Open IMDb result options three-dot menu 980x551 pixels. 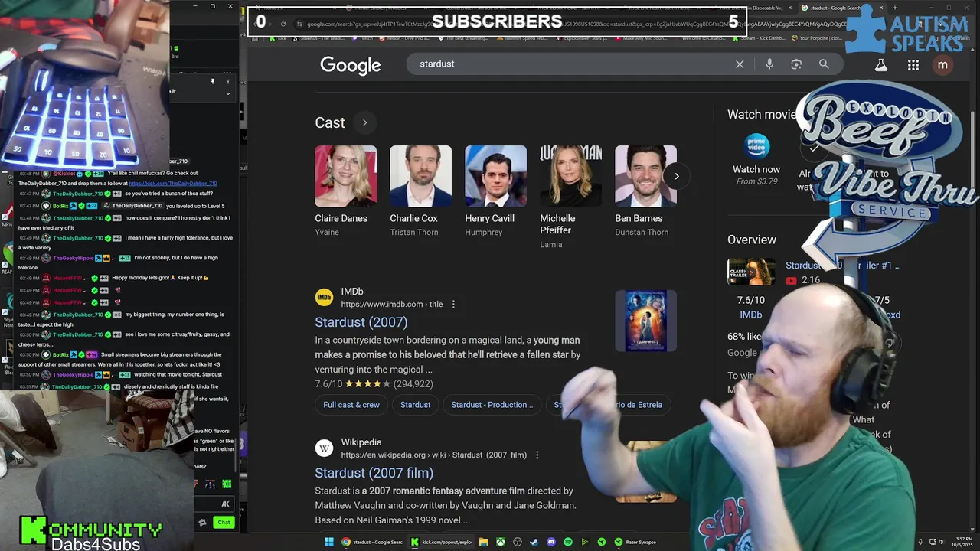(x=453, y=304)
